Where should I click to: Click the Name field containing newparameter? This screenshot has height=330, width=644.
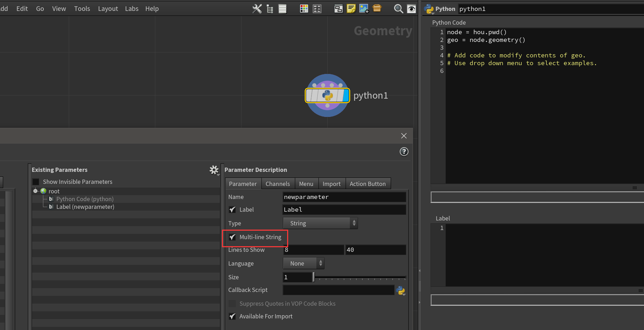(x=345, y=197)
